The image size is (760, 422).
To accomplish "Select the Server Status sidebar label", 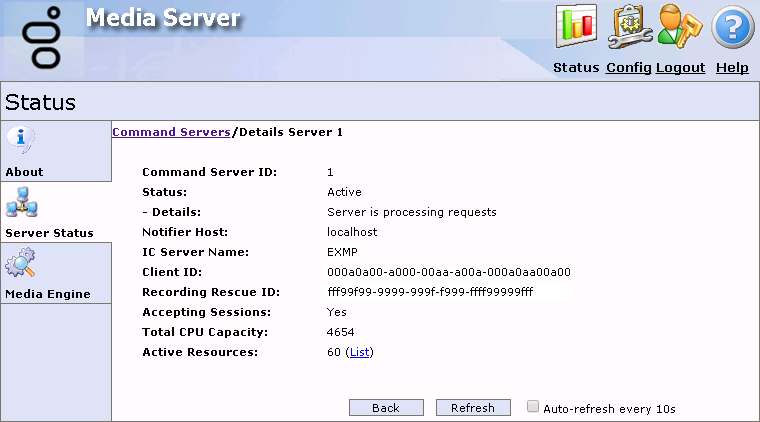I will tap(49, 233).
